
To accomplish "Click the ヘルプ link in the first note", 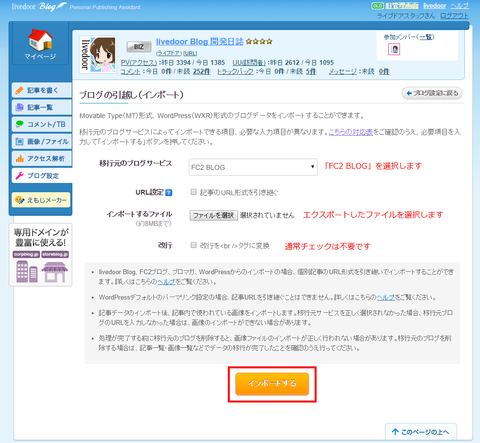I will 166,282.
